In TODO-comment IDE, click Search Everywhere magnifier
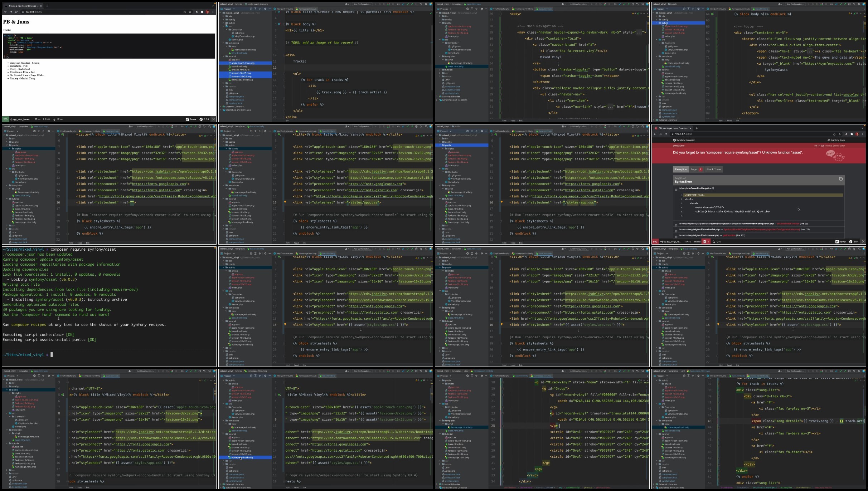This screenshot has height=491, width=868. point(426,4)
